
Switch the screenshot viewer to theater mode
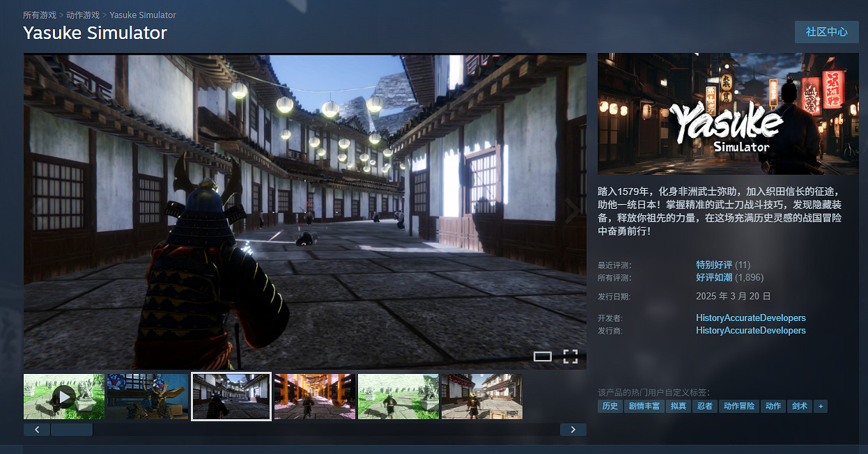tap(543, 357)
